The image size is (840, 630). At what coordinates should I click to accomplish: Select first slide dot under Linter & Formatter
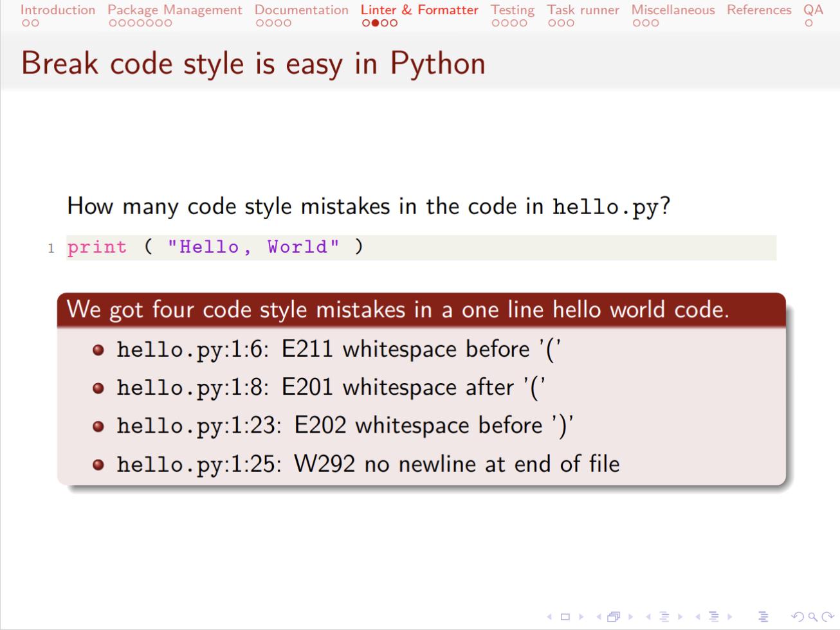pyautogui.click(x=366, y=23)
